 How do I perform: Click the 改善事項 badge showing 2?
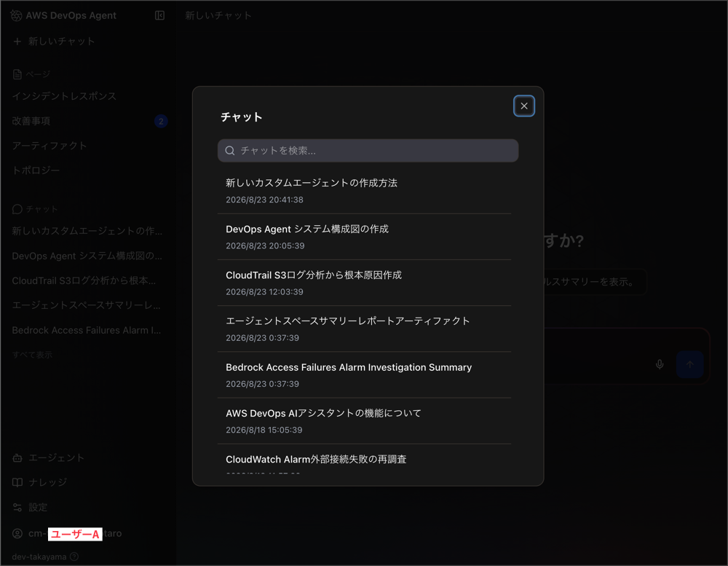coord(161,121)
